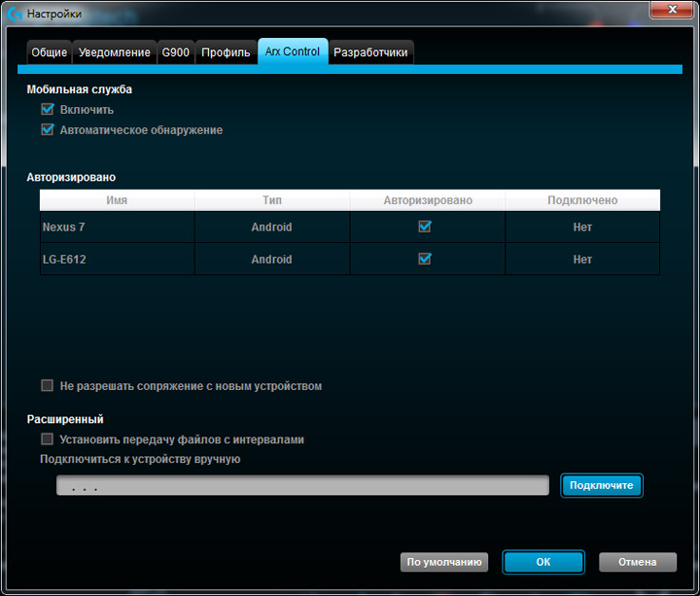
Task: Check Установить передачу файлов с интервалами
Action: (47, 438)
